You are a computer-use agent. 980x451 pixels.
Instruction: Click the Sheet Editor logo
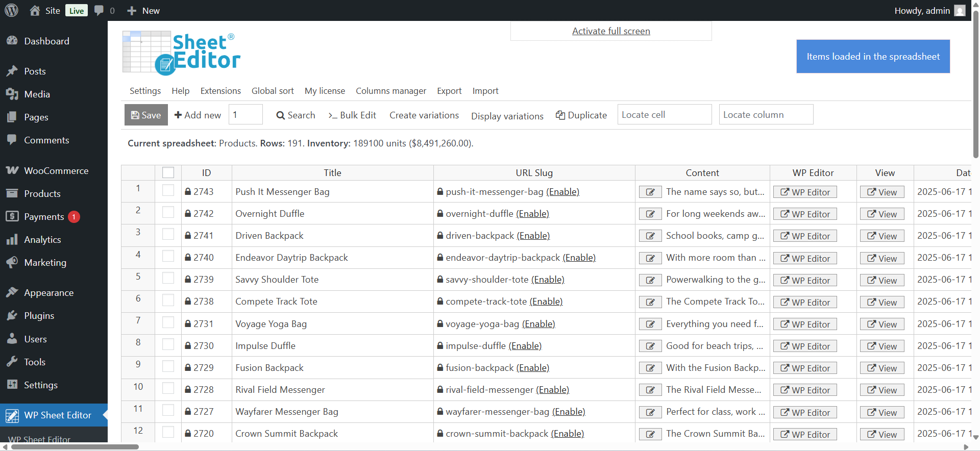pyautogui.click(x=181, y=54)
